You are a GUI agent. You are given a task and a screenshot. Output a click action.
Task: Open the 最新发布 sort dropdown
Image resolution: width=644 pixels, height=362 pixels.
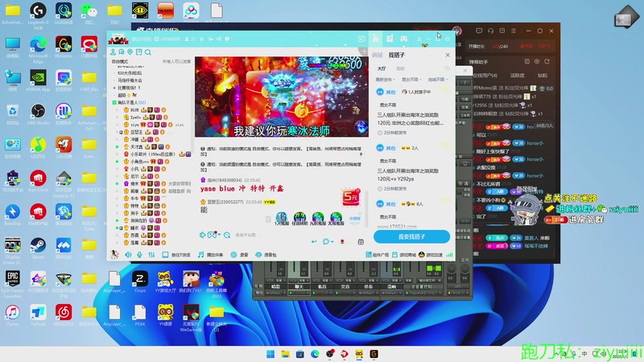click(386, 80)
